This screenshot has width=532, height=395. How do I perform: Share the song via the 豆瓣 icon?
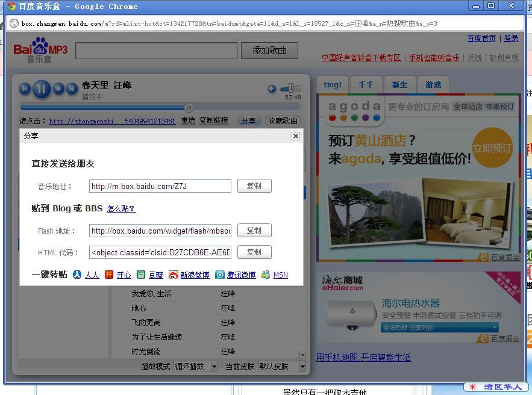(141, 275)
